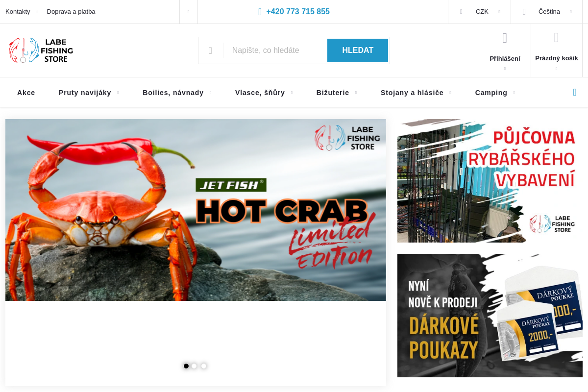
Task: Click the icon left of CZK currency
Action: [x=461, y=12]
